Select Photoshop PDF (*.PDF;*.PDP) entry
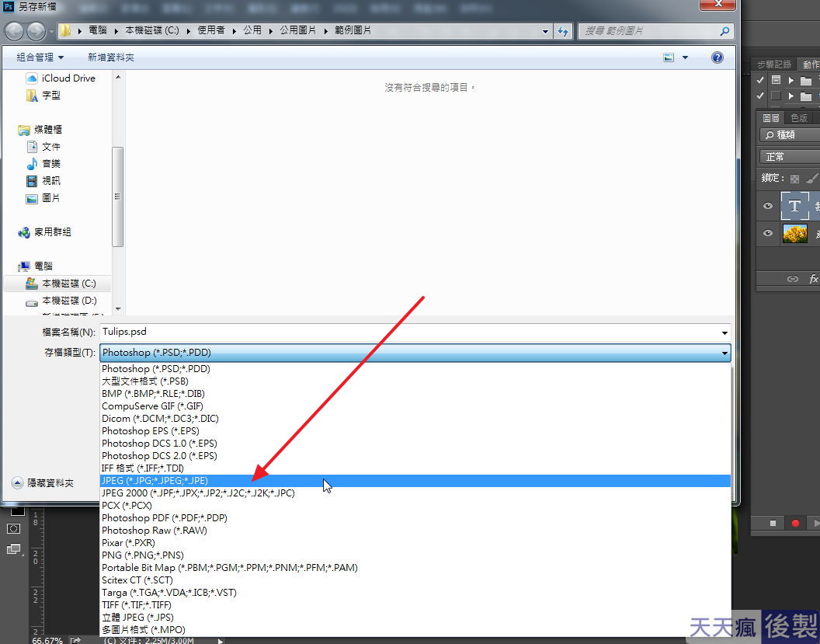The image size is (820, 644). pos(415,518)
